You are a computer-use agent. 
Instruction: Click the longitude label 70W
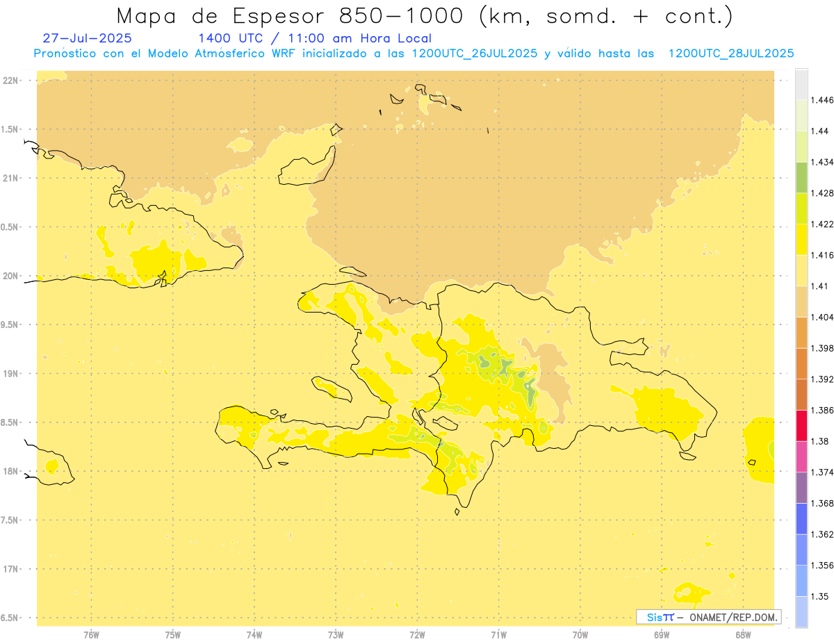click(x=580, y=635)
